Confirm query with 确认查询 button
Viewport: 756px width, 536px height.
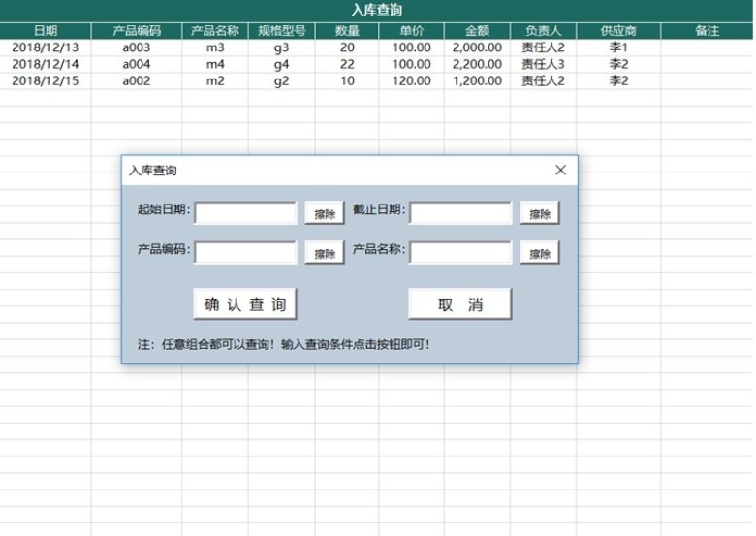click(245, 304)
